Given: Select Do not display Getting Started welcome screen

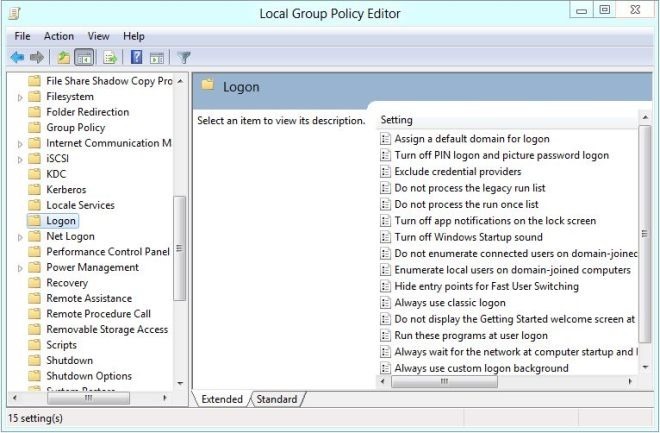Looking at the screenshot, I should (x=514, y=319).
